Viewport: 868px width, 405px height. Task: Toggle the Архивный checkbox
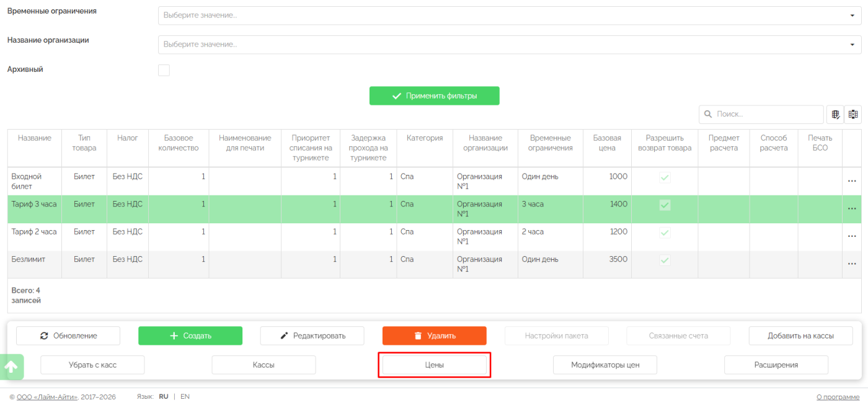tap(164, 70)
